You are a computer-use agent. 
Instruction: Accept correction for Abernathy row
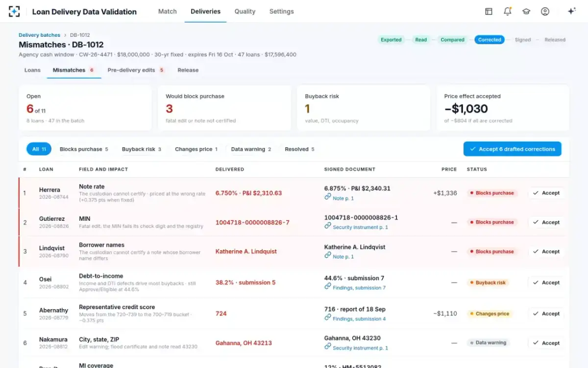point(546,314)
